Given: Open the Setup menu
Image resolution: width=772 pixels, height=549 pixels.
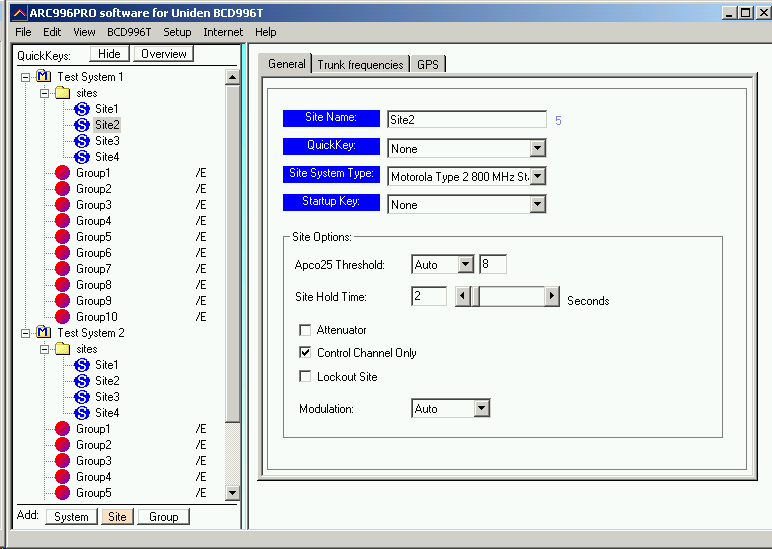Looking at the screenshot, I should pos(177,32).
